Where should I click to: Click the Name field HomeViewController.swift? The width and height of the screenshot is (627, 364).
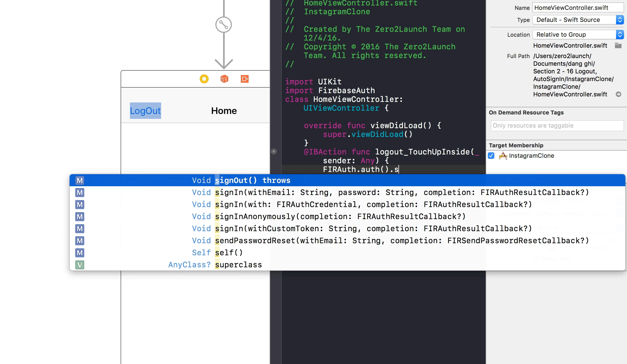[x=578, y=8]
